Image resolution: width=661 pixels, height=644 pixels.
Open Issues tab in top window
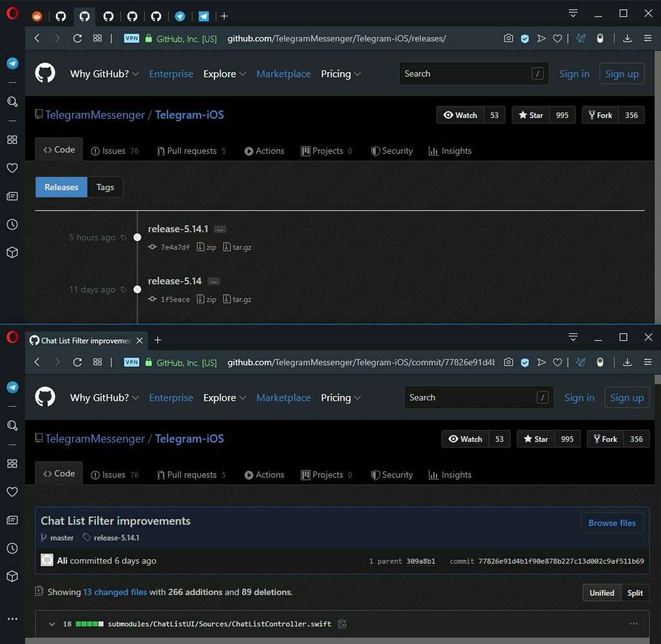coord(114,151)
